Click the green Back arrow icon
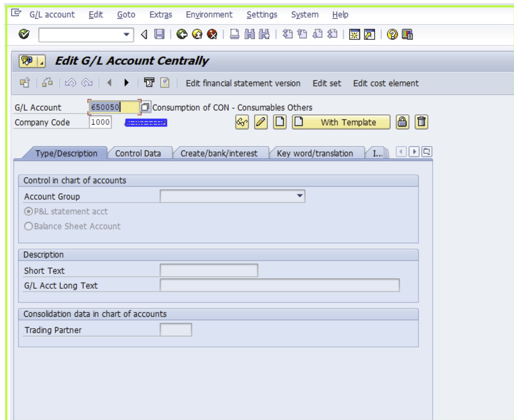The image size is (514, 420). click(182, 34)
